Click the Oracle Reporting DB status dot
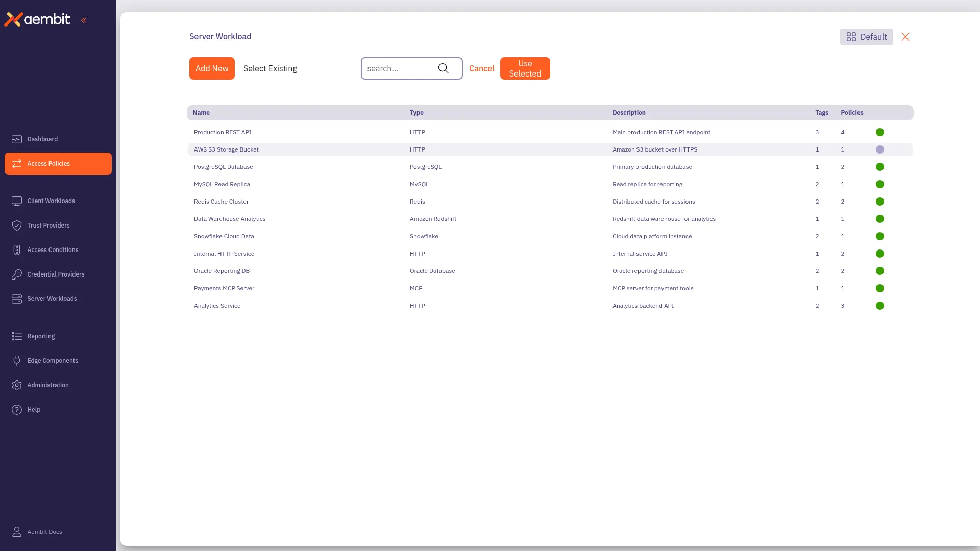The height and width of the screenshot is (551, 980). (880, 271)
